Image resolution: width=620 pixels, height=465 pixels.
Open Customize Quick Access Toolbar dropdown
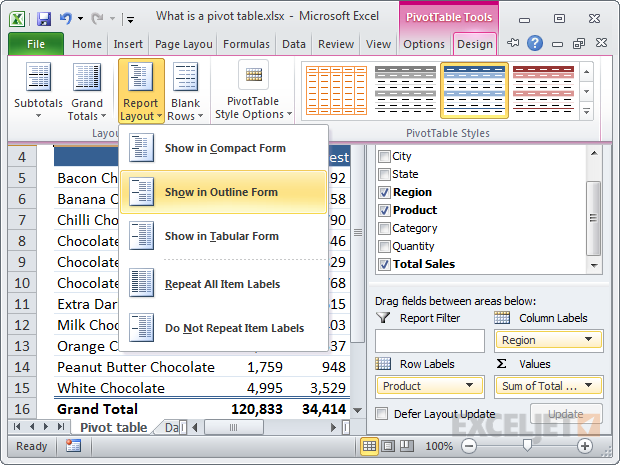[130, 19]
